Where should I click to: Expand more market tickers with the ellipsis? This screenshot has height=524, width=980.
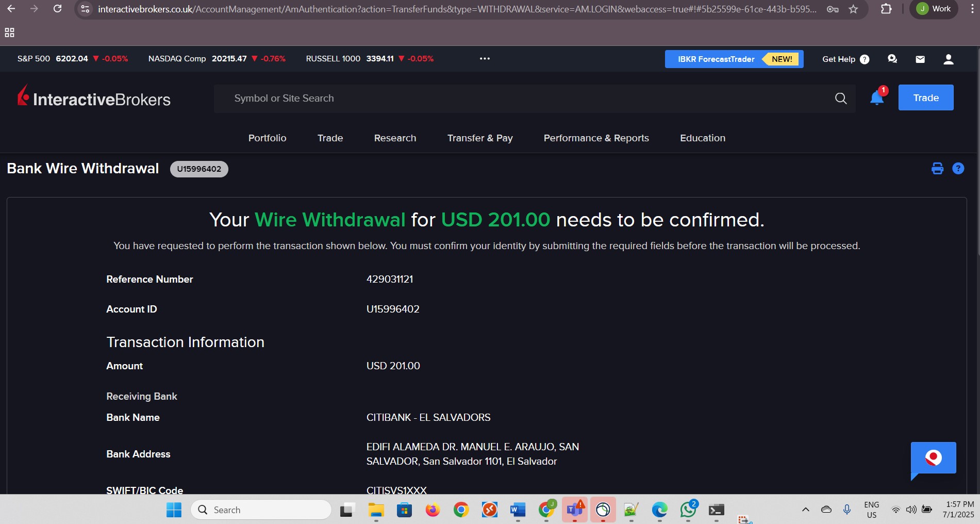(485, 59)
